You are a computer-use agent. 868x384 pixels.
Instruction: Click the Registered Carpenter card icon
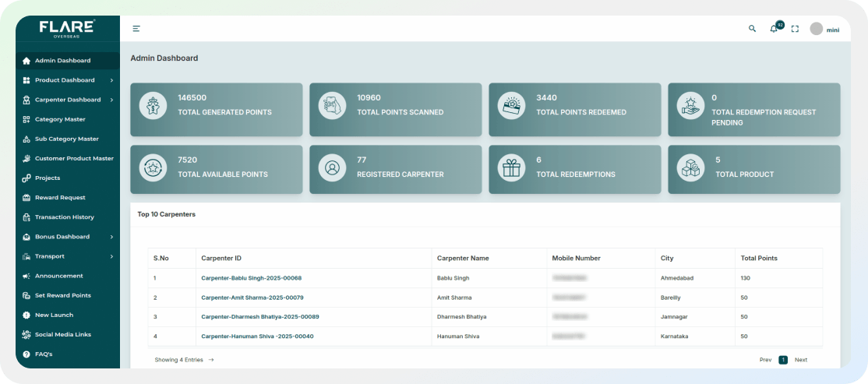click(332, 167)
